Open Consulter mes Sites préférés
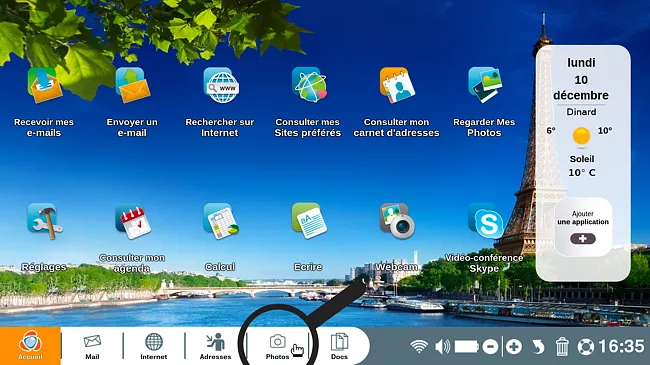Image resolution: width=650 pixels, height=365 pixels. pyautogui.click(x=309, y=85)
